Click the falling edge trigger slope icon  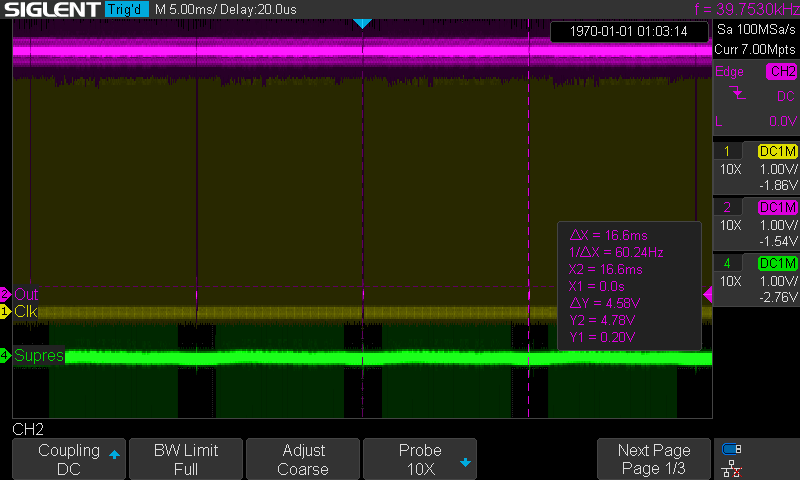[x=737, y=94]
